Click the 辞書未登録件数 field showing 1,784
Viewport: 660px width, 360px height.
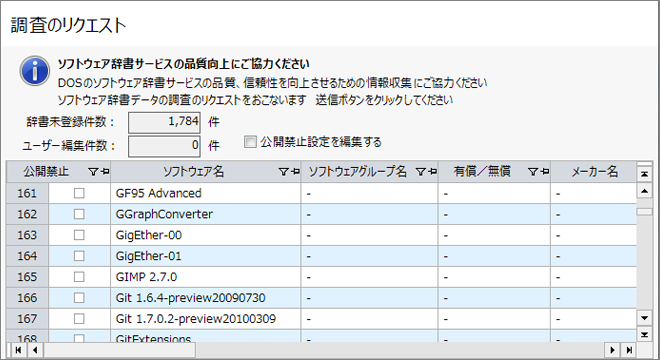point(164,123)
